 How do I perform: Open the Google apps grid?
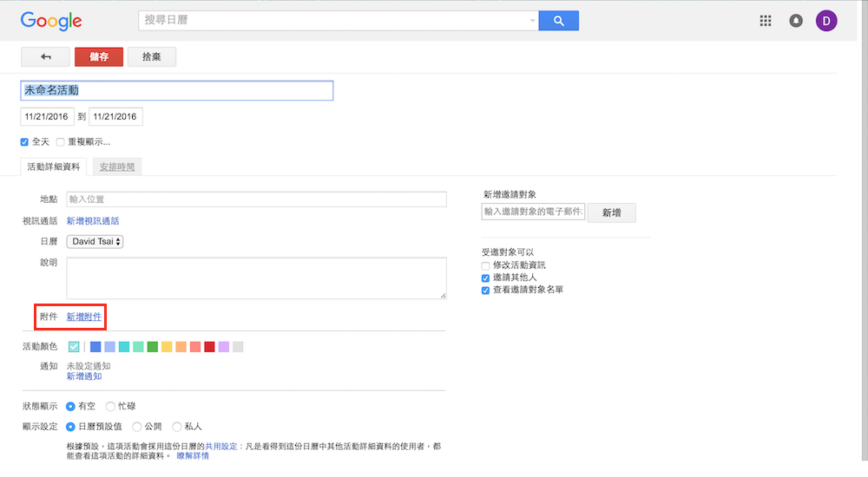click(x=766, y=21)
